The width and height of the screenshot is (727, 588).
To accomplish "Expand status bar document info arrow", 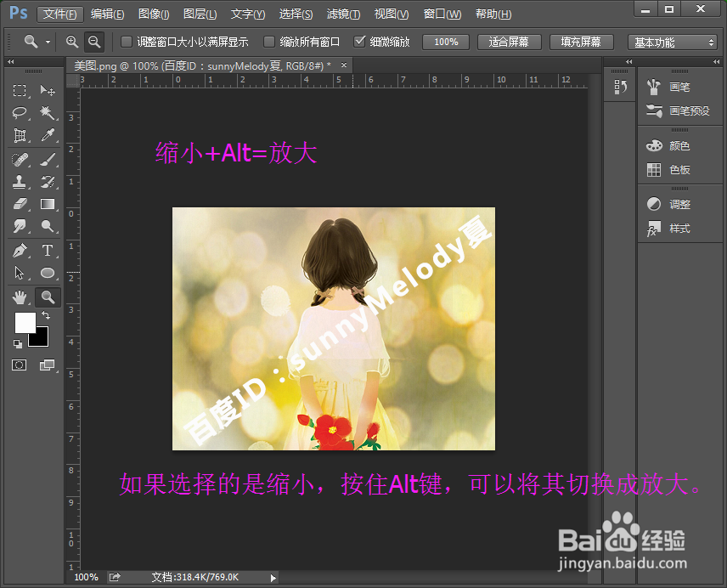I will 273,578.
